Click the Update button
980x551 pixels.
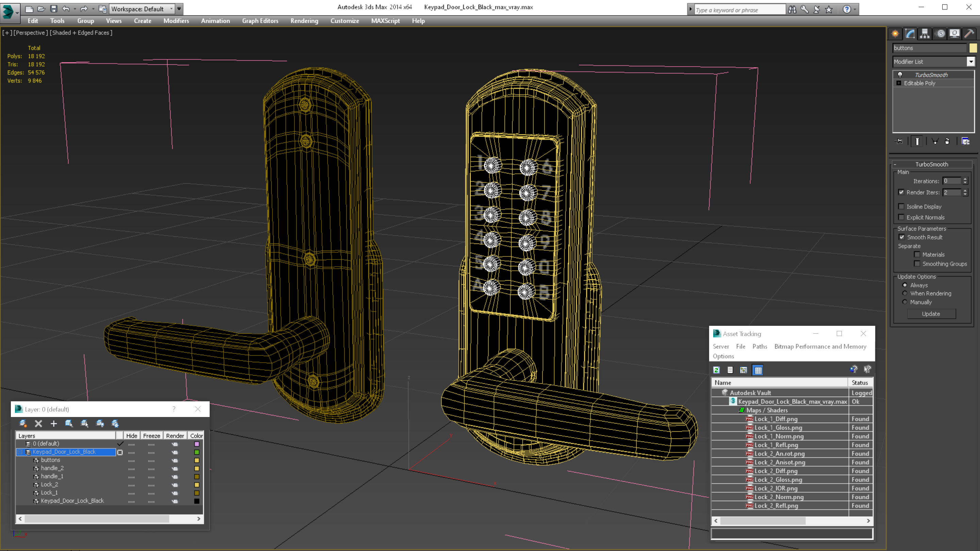click(x=931, y=314)
